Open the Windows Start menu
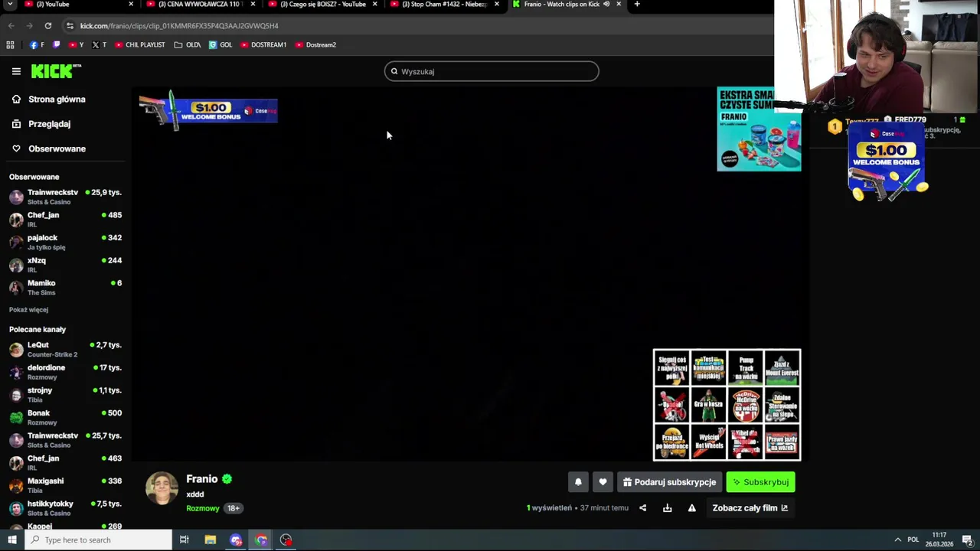 click(11, 540)
